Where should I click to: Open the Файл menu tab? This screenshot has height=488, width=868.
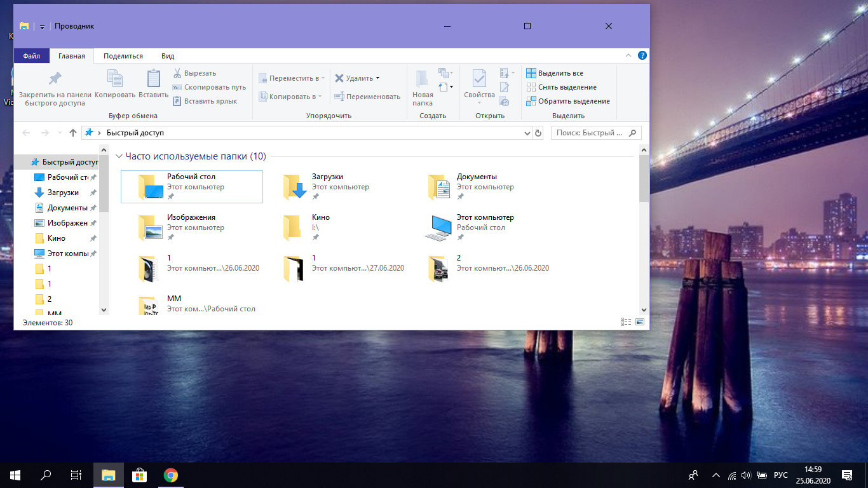pos(32,56)
